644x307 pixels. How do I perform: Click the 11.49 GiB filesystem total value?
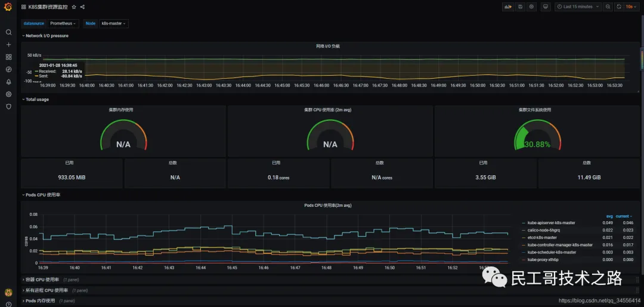[589, 178]
